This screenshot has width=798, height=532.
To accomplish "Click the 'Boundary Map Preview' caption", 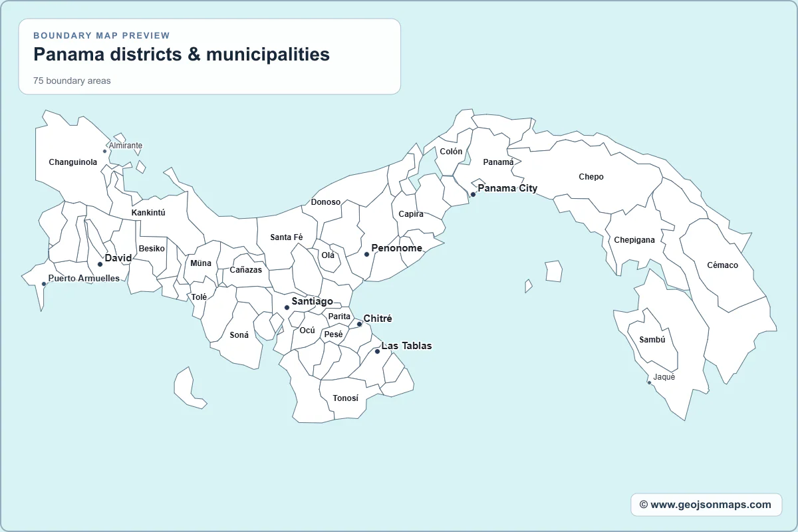I will [x=102, y=36].
